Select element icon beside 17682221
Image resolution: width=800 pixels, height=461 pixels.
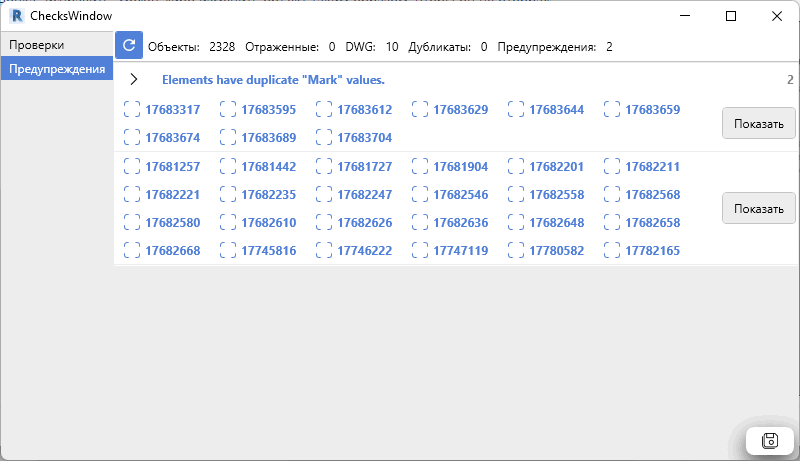tap(132, 194)
